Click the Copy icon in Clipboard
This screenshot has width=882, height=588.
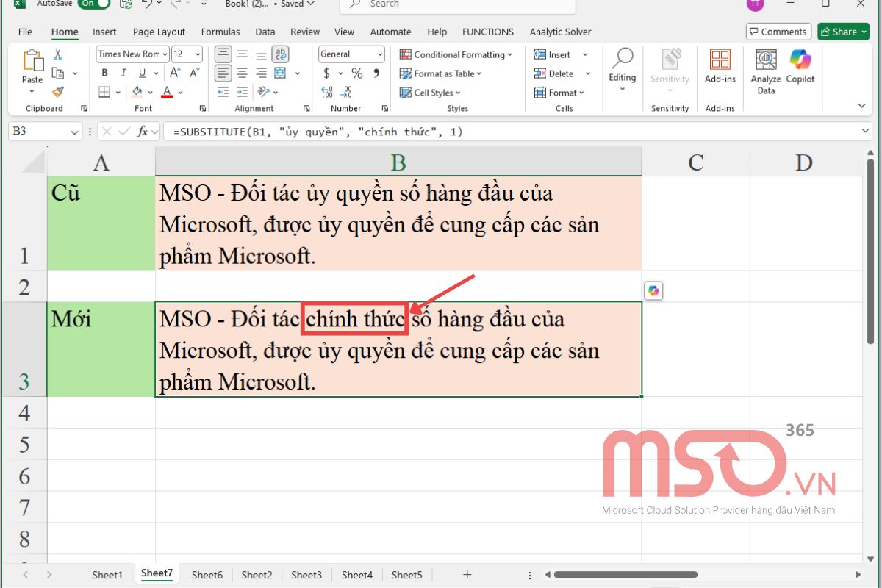click(58, 73)
